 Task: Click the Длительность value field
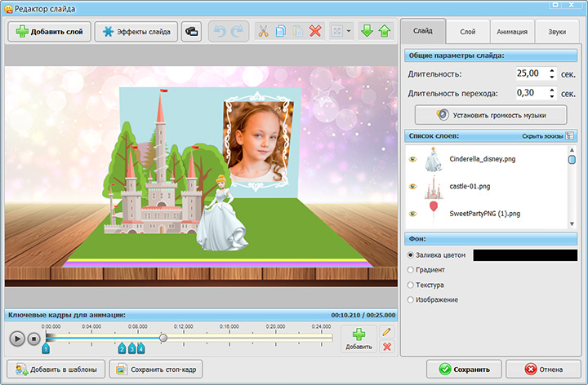[532, 73]
